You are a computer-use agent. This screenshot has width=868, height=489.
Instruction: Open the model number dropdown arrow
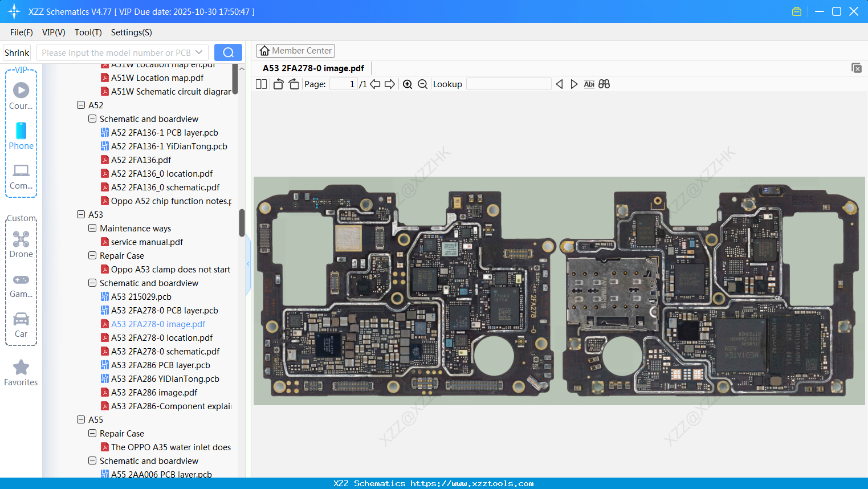(x=199, y=52)
